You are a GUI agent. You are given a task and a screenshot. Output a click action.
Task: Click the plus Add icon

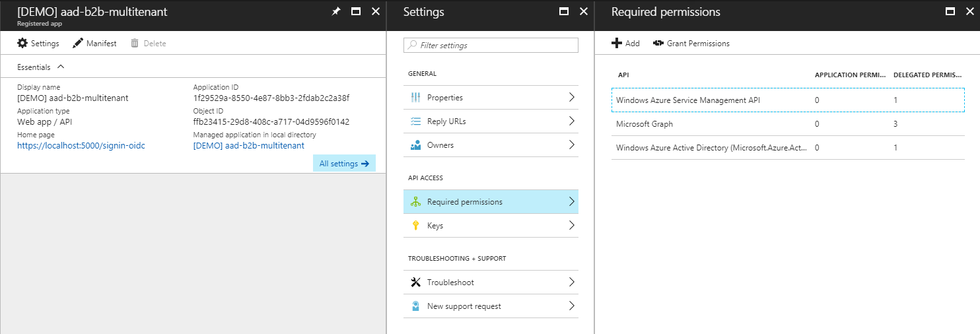click(x=617, y=44)
